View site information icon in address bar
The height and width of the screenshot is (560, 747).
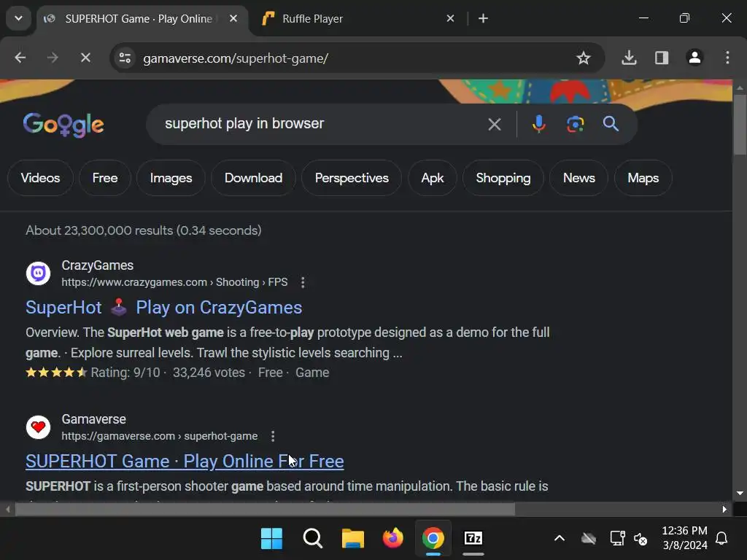(125, 58)
